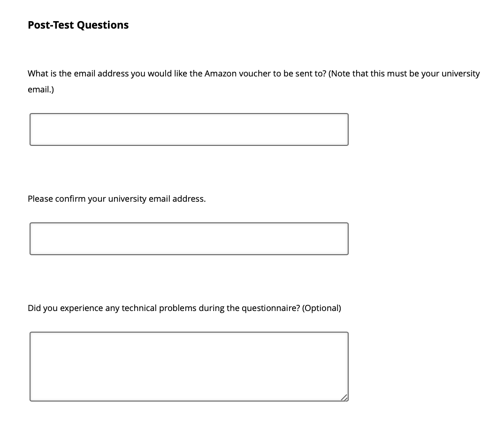Click the word 'technical' in last question
Screen dimensions: 504x425
(139, 308)
